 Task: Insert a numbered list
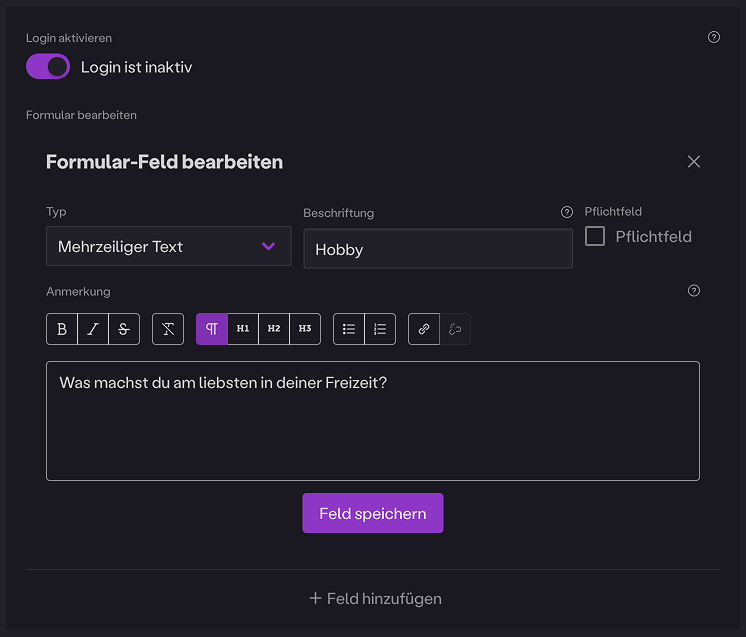(380, 329)
